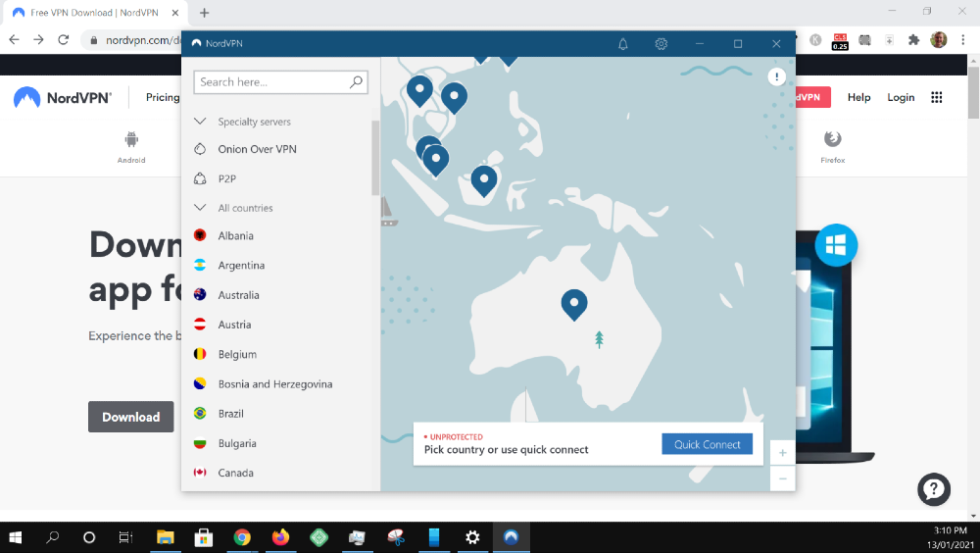Reload the browser page
The image size is (980, 553).
click(63, 39)
